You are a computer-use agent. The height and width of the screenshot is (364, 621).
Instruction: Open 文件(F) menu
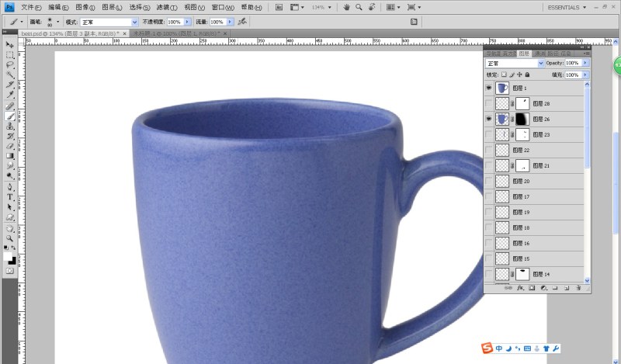(x=31, y=8)
